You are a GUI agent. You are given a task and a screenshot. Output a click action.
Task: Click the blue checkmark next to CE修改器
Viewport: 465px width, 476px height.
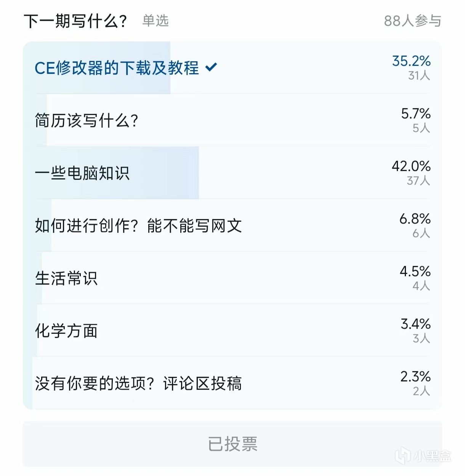(211, 67)
